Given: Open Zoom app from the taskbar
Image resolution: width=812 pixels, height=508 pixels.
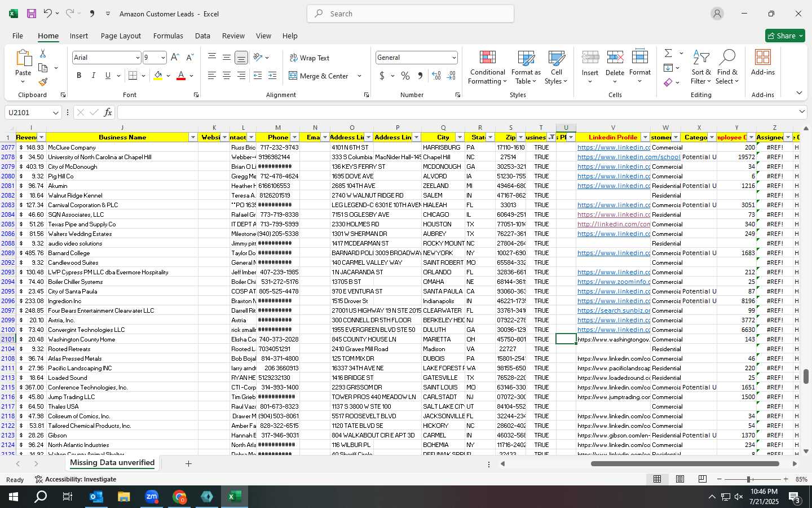Looking at the screenshot, I should point(152,497).
